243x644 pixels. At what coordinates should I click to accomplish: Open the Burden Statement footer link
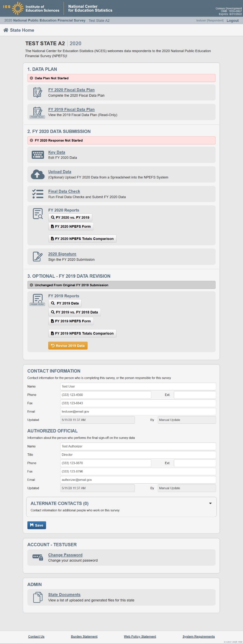click(x=84, y=637)
